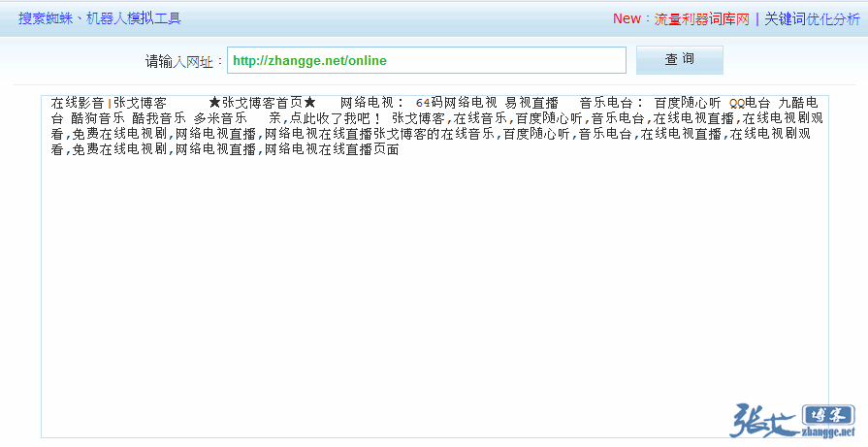Open the 搜索蜘蛛、机器人模拟工具 header link
Viewport: 868px width, 447px height.
(x=100, y=18)
